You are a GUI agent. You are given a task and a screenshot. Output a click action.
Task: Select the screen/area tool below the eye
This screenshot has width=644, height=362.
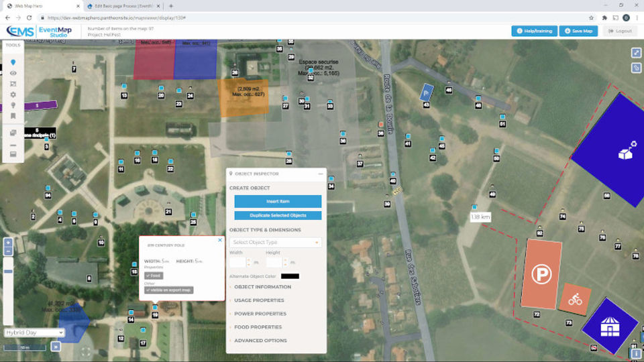(x=13, y=84)
